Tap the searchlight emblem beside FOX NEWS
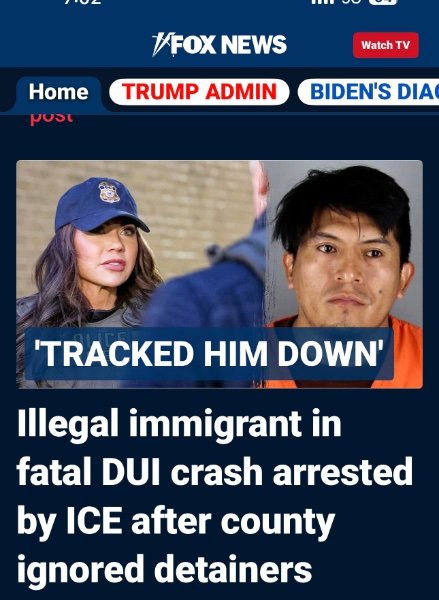Screen dimensions: 439x600 click(x=161, y=44)
